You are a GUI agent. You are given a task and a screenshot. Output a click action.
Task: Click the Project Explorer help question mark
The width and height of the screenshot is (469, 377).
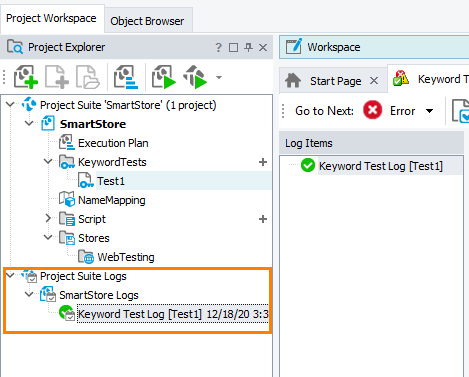click(x=218, y=47)
